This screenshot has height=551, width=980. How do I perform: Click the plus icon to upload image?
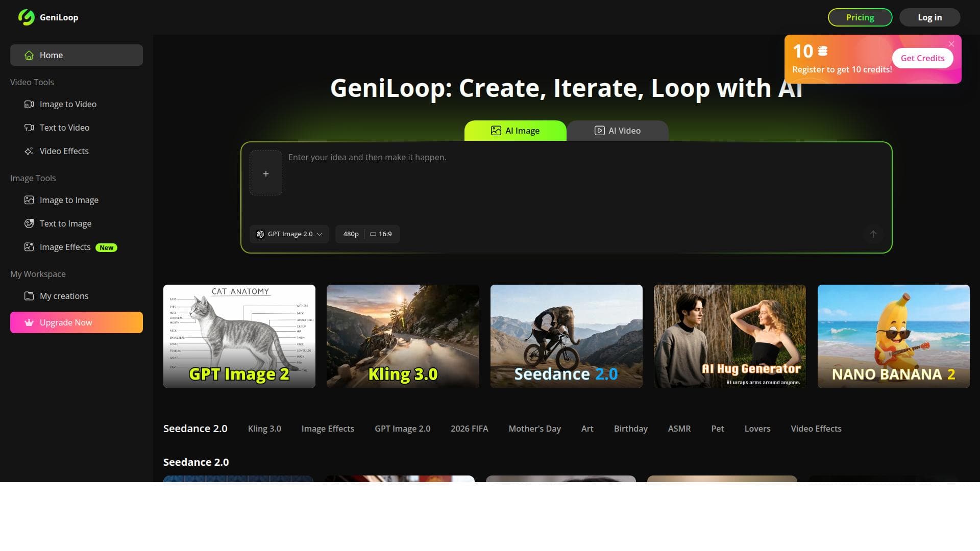(x=265, y=173)
